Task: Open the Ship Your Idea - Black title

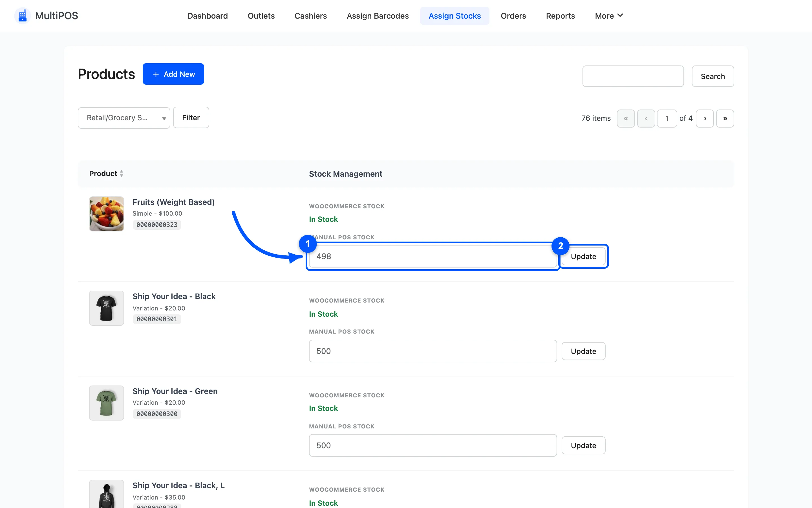Action: click(174, 296)
